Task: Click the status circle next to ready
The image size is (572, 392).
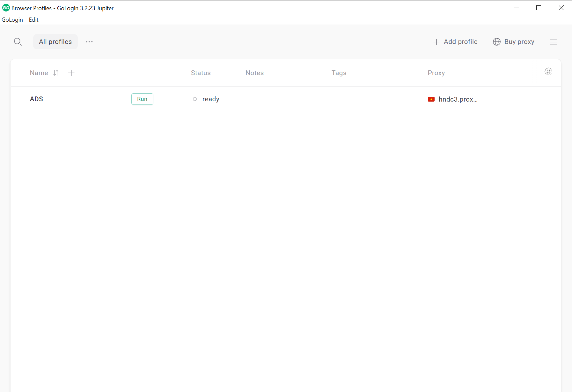Action: click(195, 99)
